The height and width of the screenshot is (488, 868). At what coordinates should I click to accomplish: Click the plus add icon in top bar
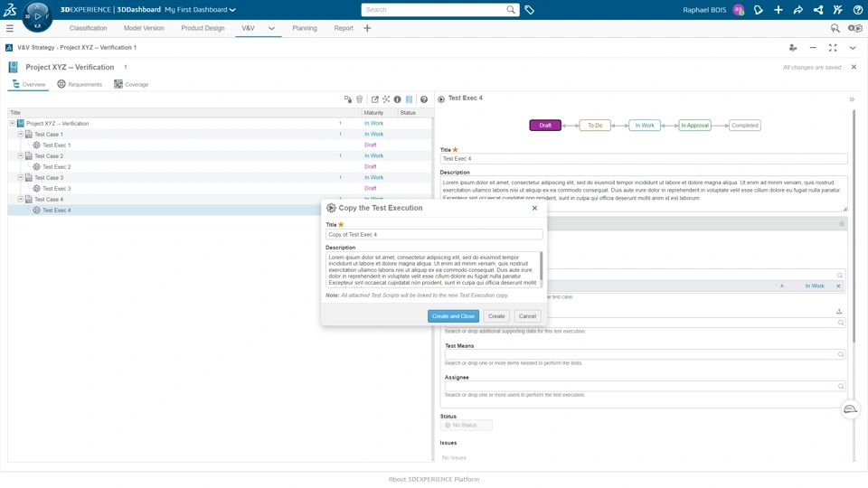click(x=778, y=10)
